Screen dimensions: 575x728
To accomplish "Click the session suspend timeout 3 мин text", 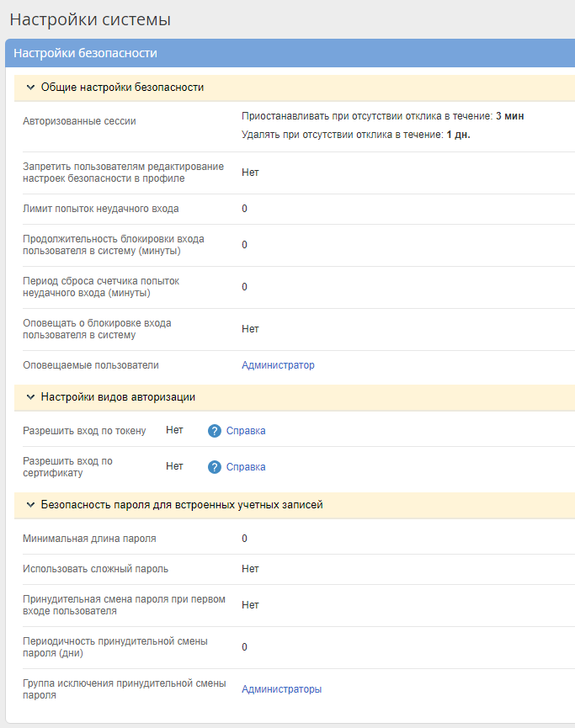I will [x=510, y=116].
